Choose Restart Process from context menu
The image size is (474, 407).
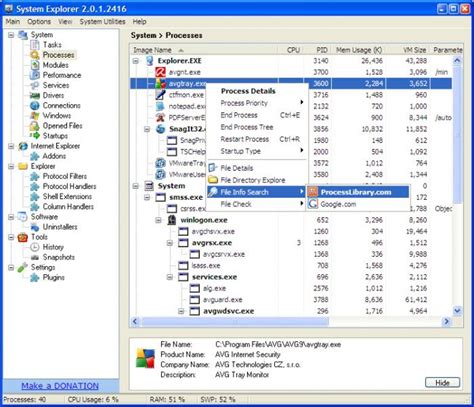coord(256,139)
